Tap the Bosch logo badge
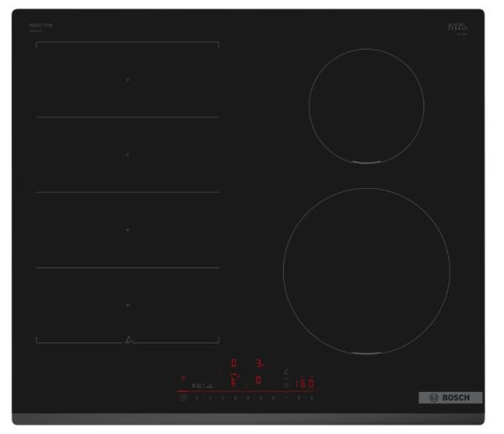The height and width of the screenshot is (434, 504). tap(450, 397)
